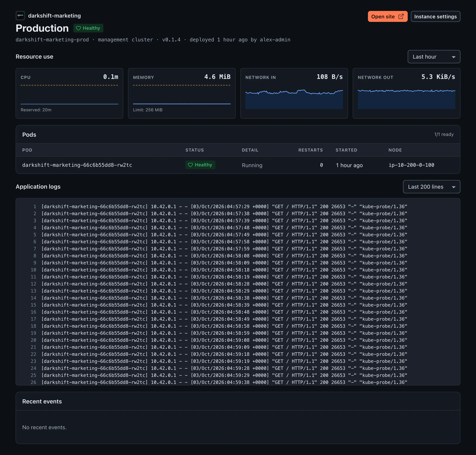
Task: Click the RESTARTS column header
Action: 311,150
